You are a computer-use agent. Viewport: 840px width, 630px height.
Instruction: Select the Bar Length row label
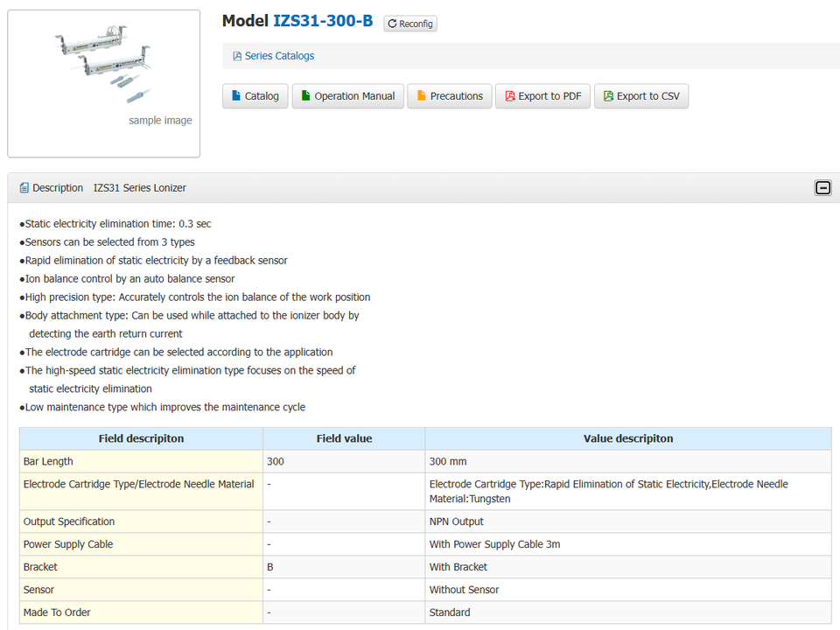click(x=49, y=461)
